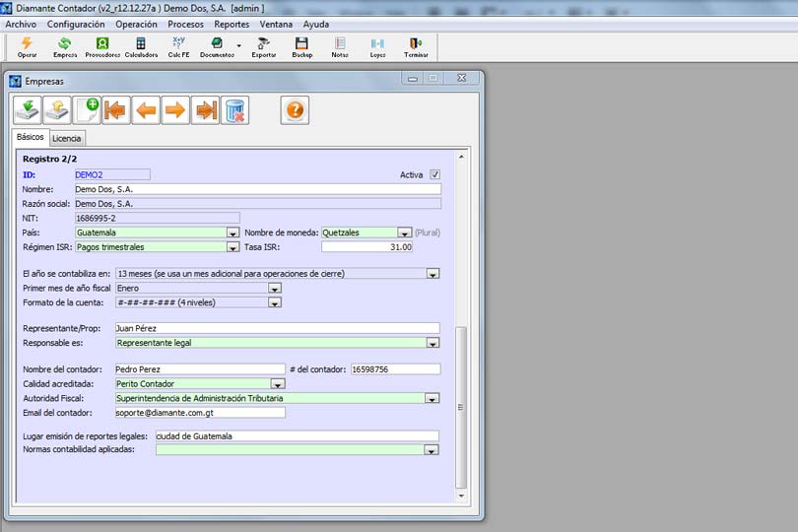
Task: Click the Razón social field
Action: [x=257, y=204]
